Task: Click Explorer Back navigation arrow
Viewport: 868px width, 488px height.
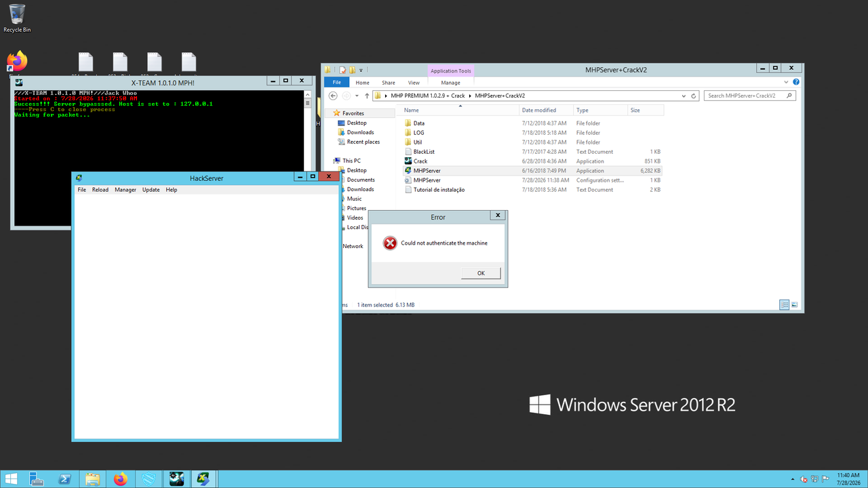Action: coord(333,96)
